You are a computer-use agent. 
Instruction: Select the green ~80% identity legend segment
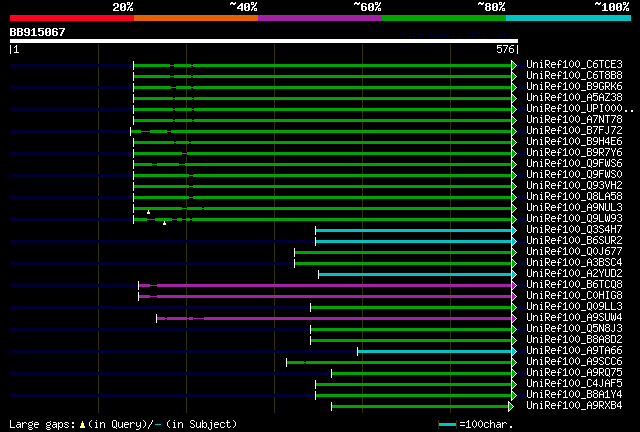coord(444,18)
